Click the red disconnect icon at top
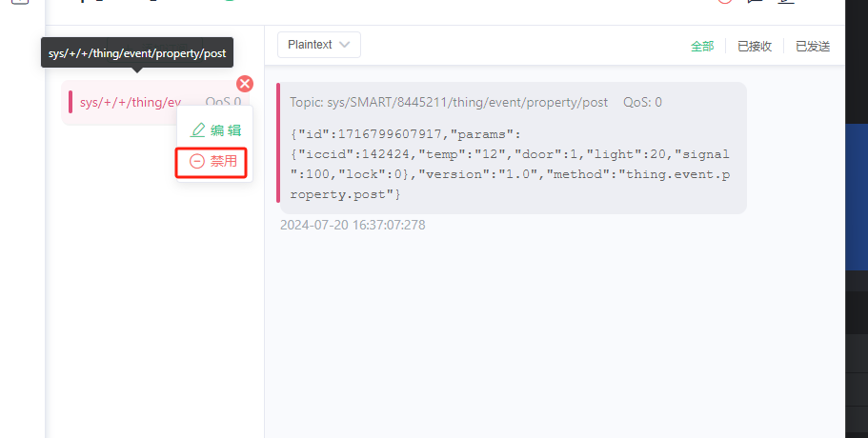The width and height of the screenshot is (868, 438). coord(725,2)
